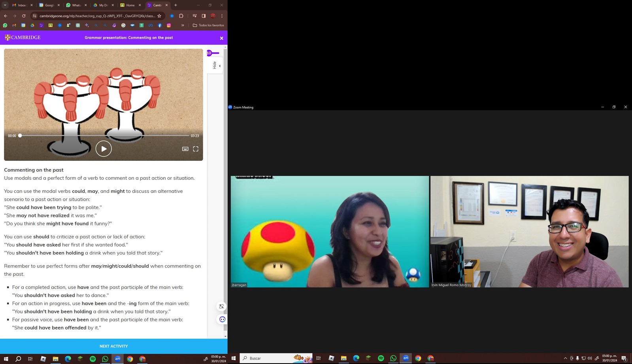Open Chrome's media controls icon
This screenshot has width=632, height=364.
click(194, 16)
